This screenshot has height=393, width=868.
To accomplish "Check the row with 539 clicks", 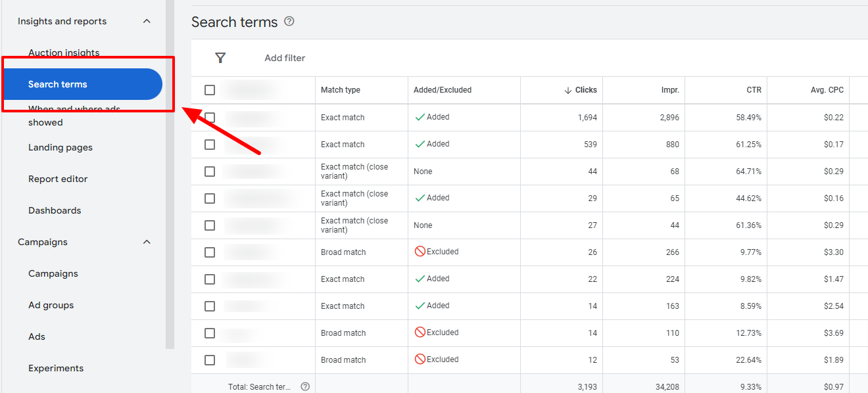I will pos(210,145).
